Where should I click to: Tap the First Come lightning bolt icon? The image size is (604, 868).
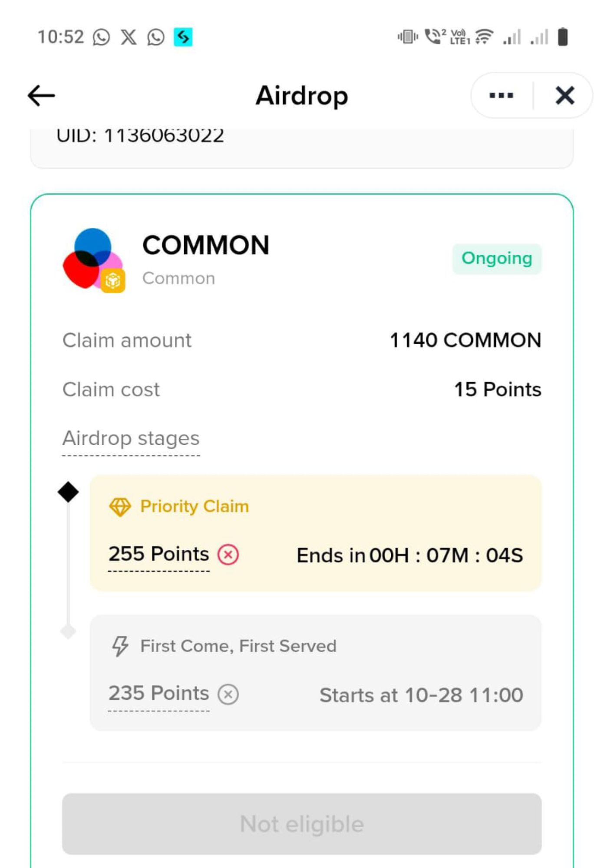coord(120,646)
